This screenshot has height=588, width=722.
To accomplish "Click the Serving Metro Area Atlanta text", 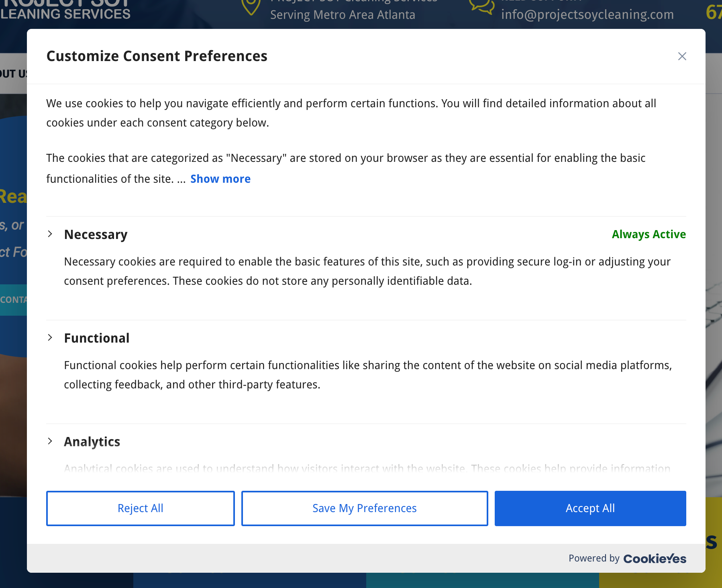I will click(x=343, y=15).
